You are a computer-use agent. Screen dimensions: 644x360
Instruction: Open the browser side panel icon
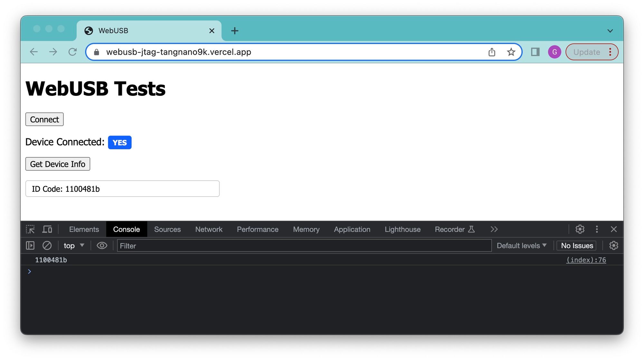(x=535, y=52)
